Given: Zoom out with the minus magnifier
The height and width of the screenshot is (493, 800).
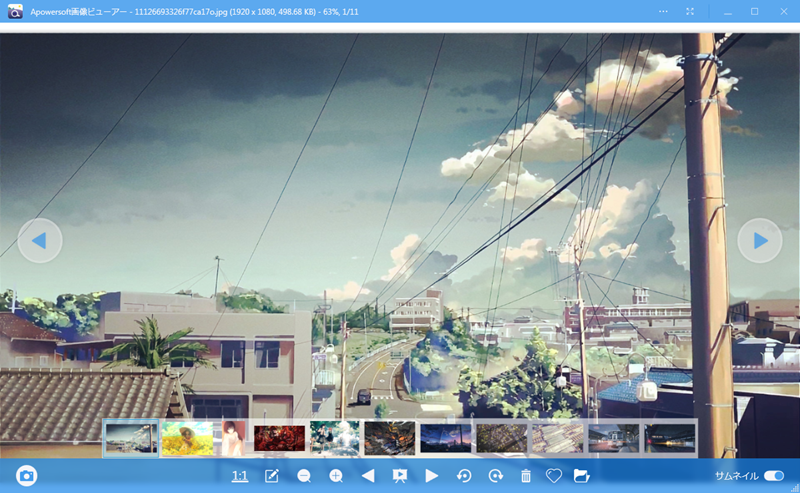Looking at the screenshot, I should click(304, 476).
